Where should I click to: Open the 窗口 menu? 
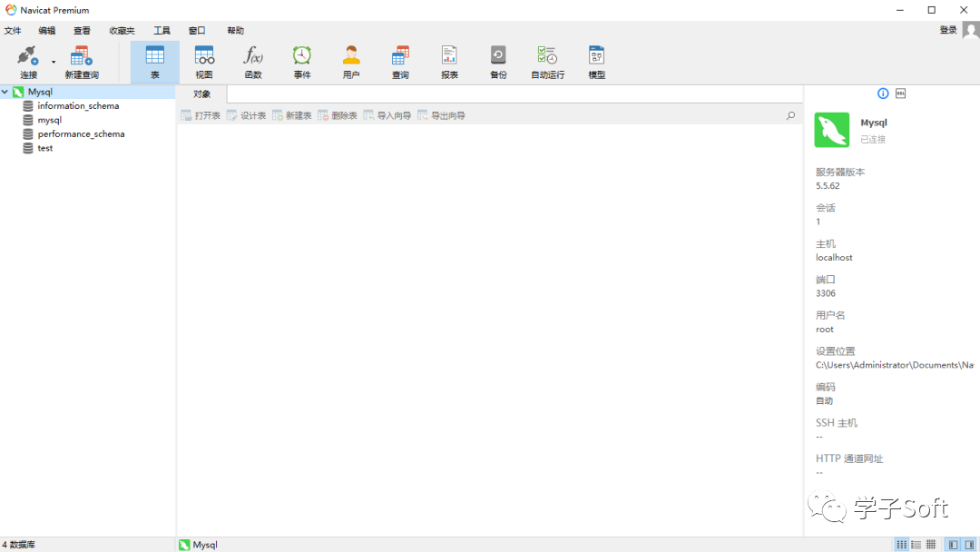197,30
